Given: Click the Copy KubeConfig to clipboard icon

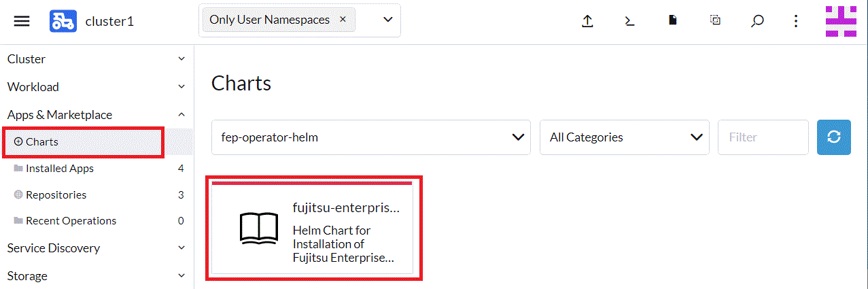Looking at the screenshot, I should [715, 21].
